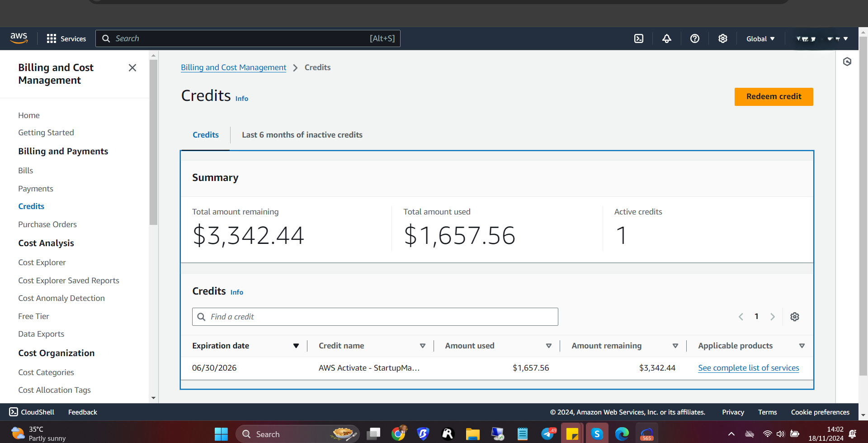868x443 pixels.
Task: Click the AWS logo home icon
Action: coord(19,38)
